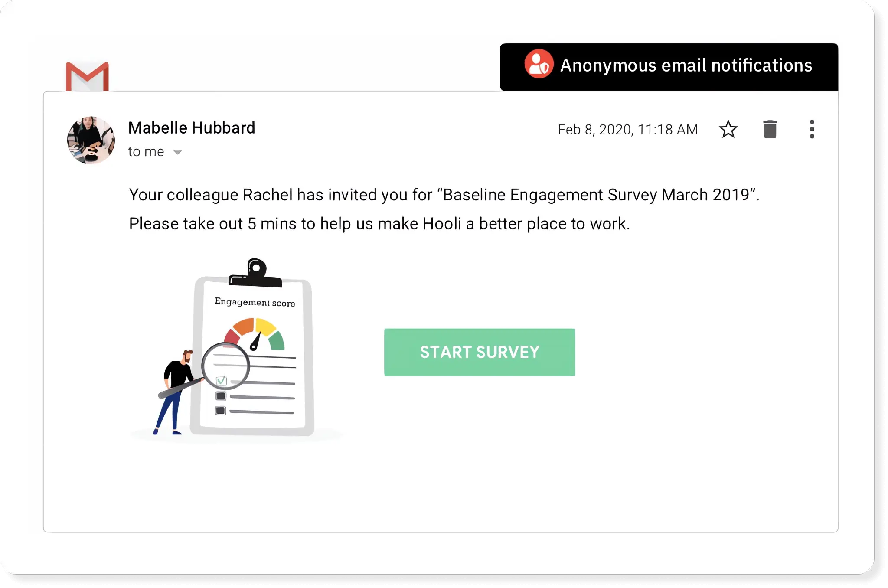The image size is (888, 588).
Task: Click the three-dot more options icon
Action: tap(812, 129)
